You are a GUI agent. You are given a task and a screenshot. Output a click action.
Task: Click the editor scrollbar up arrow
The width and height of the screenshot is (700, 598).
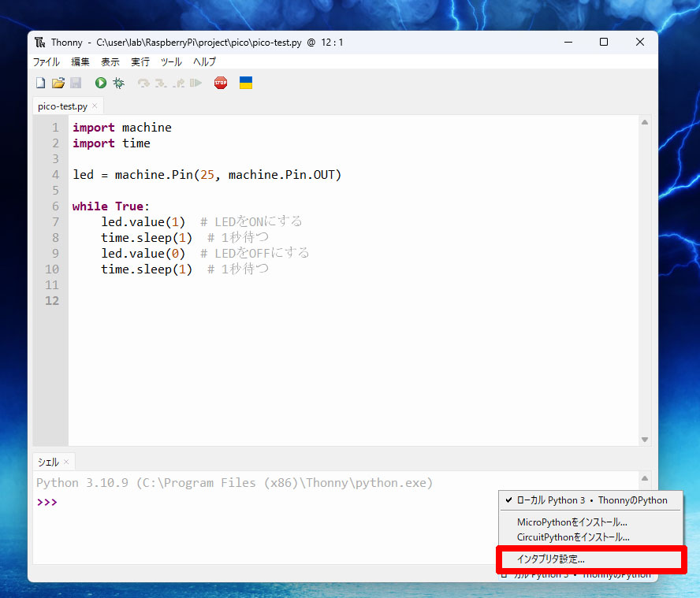(x=645, y=122)
